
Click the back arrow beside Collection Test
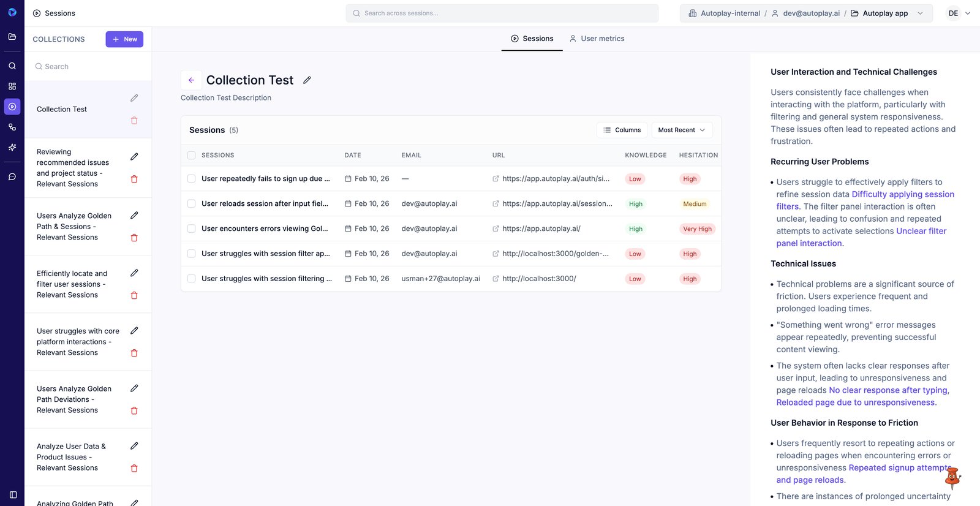click(x=191, y=80)
